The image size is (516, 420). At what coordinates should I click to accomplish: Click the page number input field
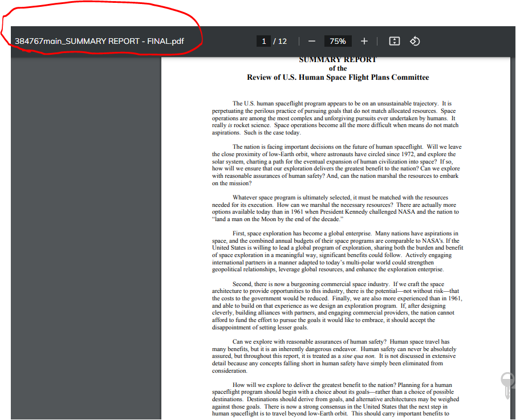[263, 41]
